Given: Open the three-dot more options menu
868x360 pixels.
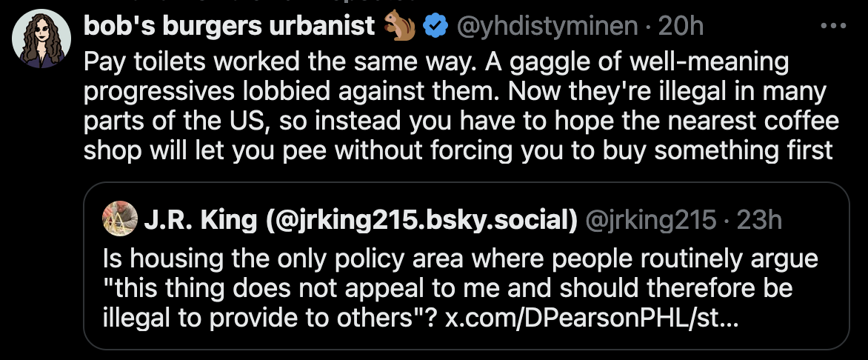Looking at the screenshot, I should pyautogui.click(x=833, y=27).
